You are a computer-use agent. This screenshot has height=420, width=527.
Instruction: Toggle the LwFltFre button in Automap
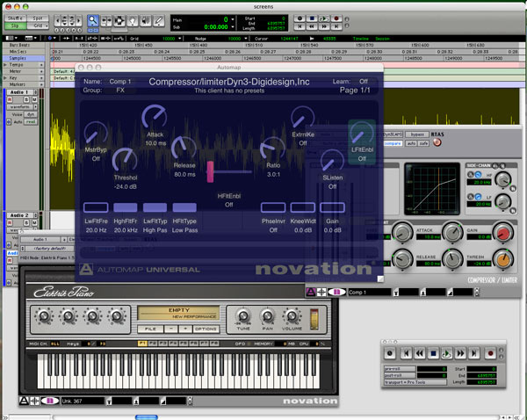pyautogui.click(x=96, y=207)
